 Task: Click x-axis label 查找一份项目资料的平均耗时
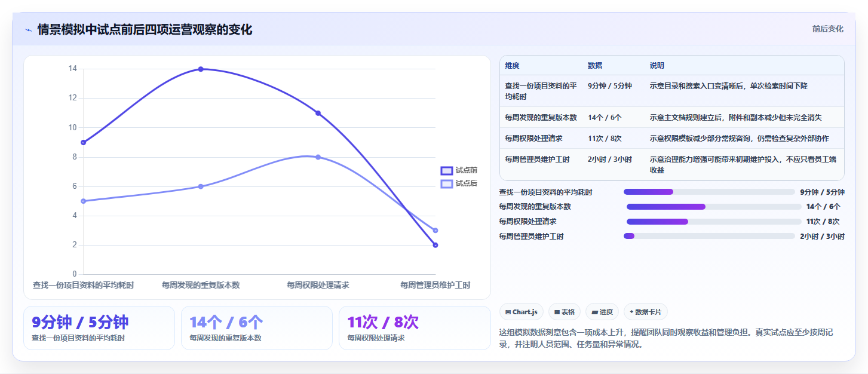(84, 285)
